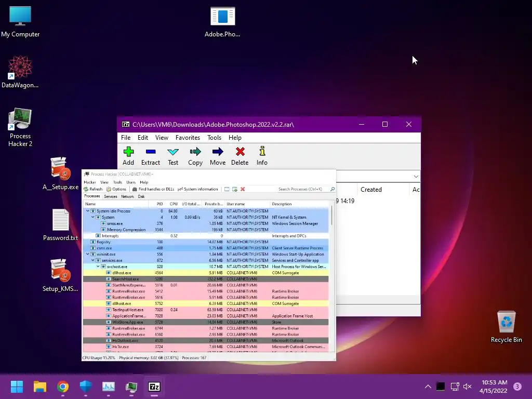The image size is (532, 399).
Task: Show hidden tray icons chevron
Action: [428, 387]
